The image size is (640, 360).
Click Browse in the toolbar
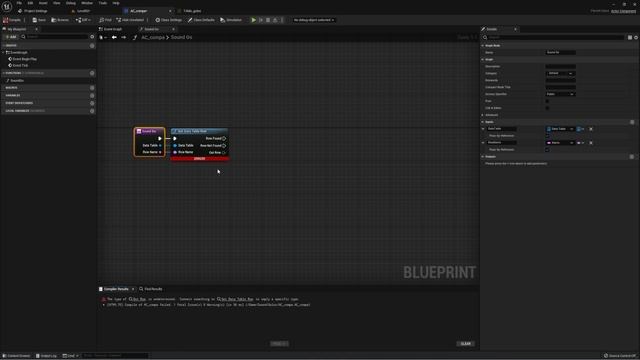60,20
